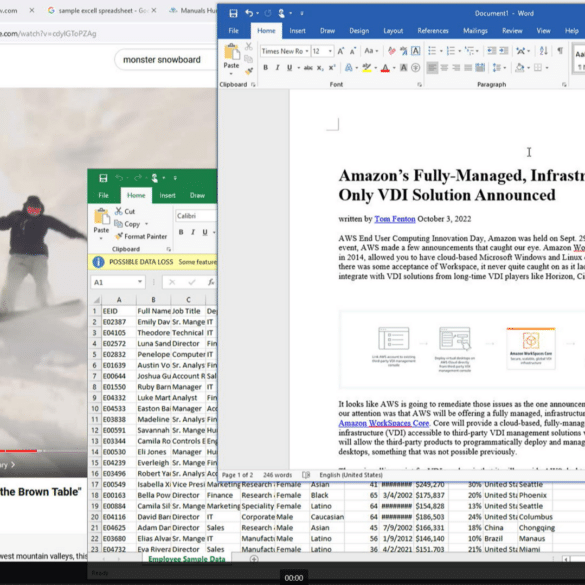Viewport: 585px width, 585px height.
Task: Toggle Underline in Word ribbon
Action: pos(289,68)
